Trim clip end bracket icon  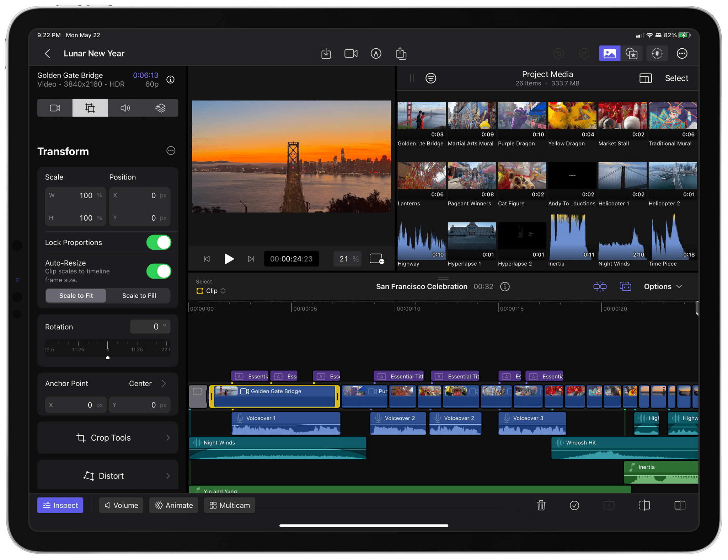(680, 505)
